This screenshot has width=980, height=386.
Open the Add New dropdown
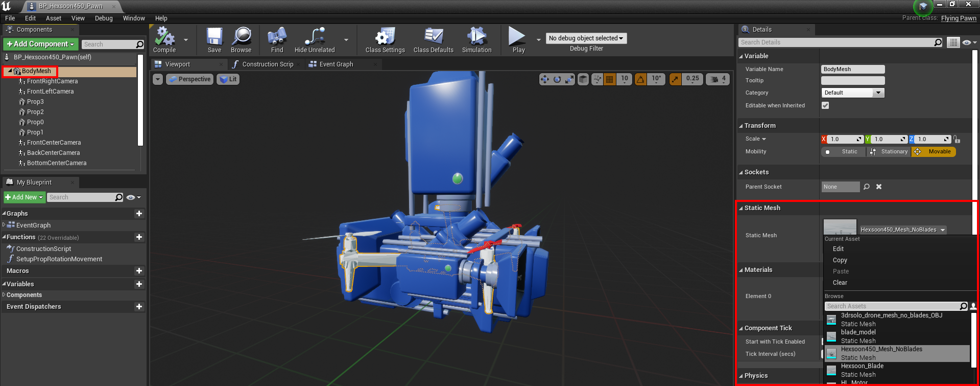pos(24,197)
